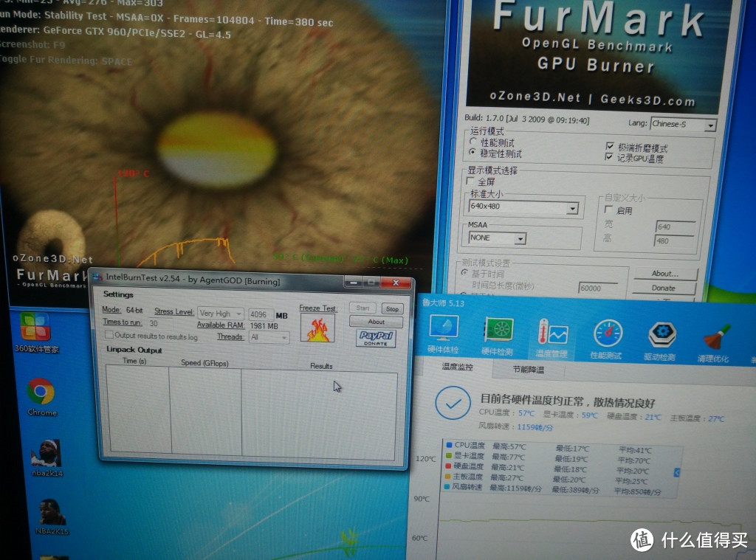Select 稳定性测试 run mode radio in FurMark
756x560 pixels.
coord(472,152)
